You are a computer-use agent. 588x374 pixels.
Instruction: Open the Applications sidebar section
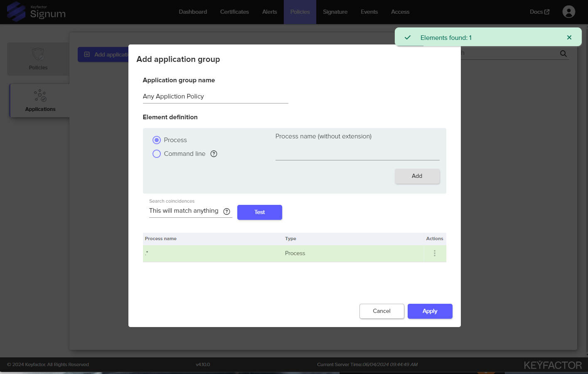pyautogui.click(x=40, y=101)
